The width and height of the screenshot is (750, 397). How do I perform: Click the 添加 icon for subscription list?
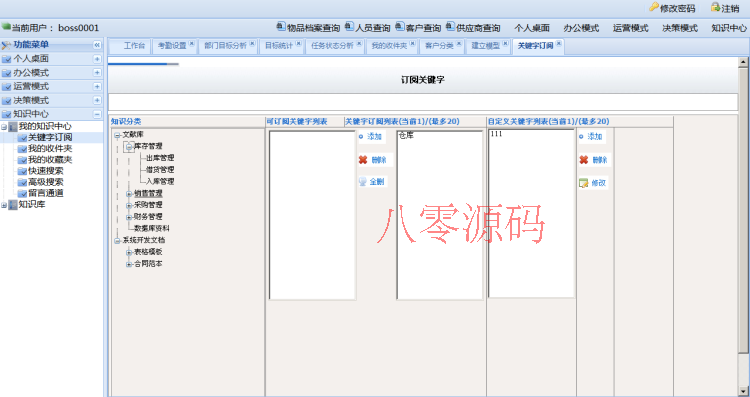coord(361,137)
